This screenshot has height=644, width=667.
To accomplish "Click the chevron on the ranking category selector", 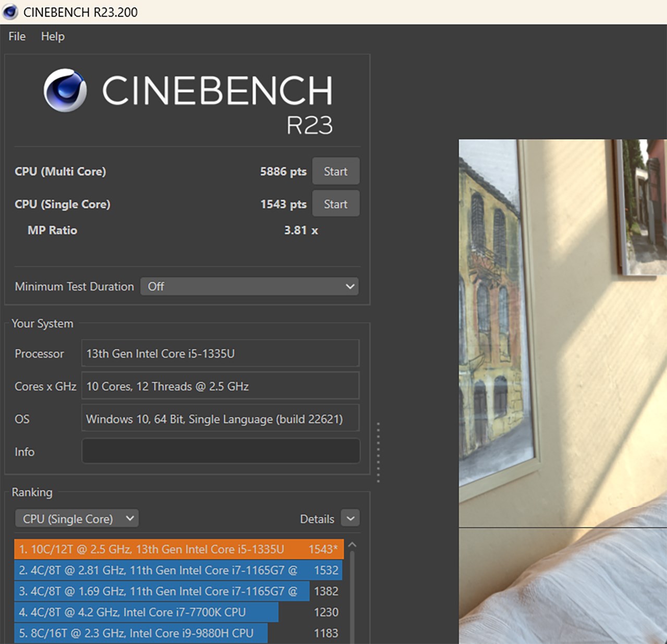I will coord(129,518).
